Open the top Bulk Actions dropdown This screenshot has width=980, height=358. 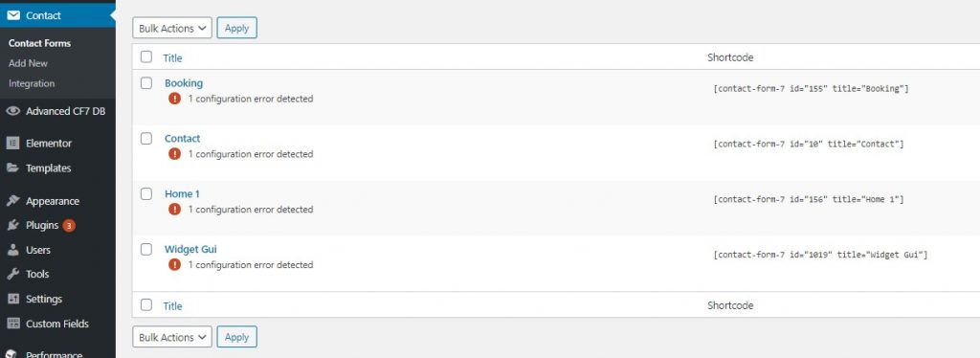point(172,28)
